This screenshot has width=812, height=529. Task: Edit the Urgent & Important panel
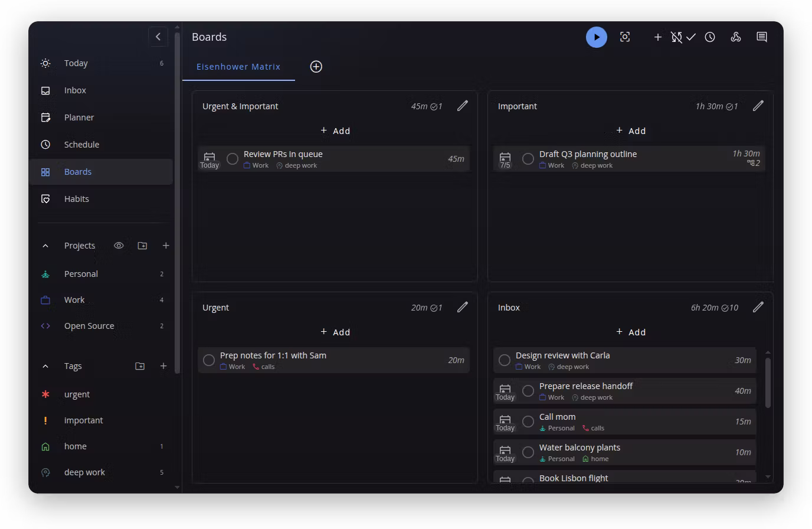(463, 106)
